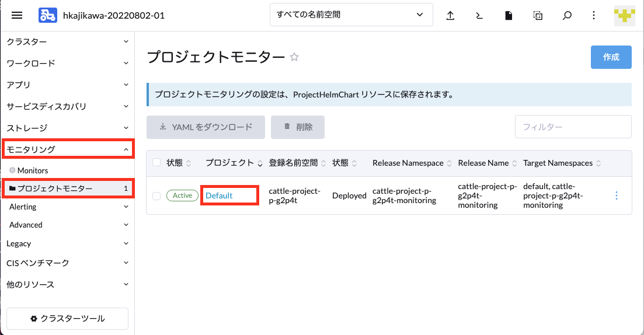Click the import YAML upload icon
644x335 pixels.
point(450,16)
